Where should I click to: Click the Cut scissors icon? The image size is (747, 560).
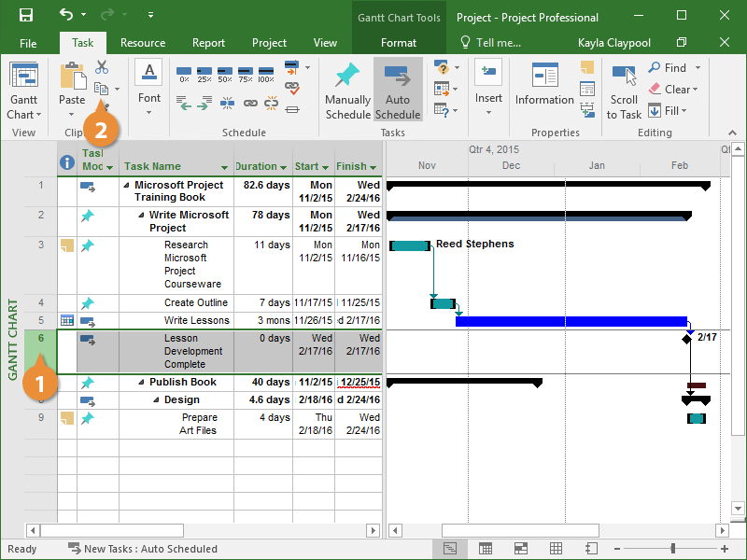point(102,68)
